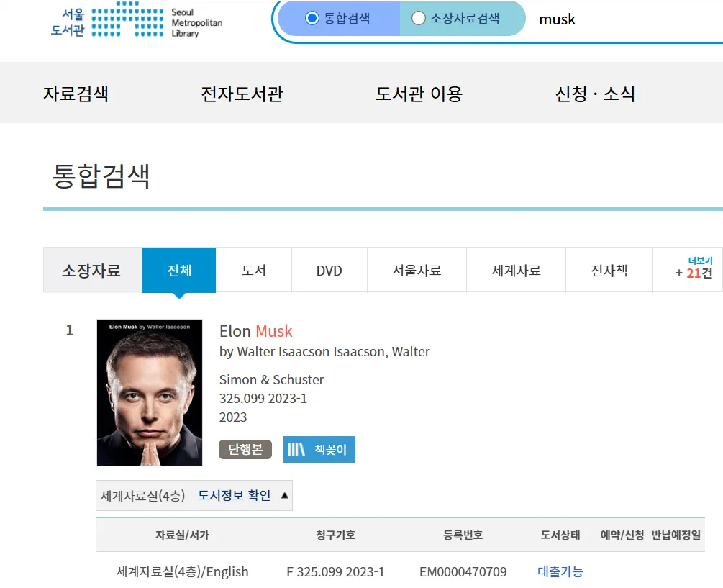Open the 자료검색 menu
Viewport: 723px width, 588px height.
click(76, 94)
